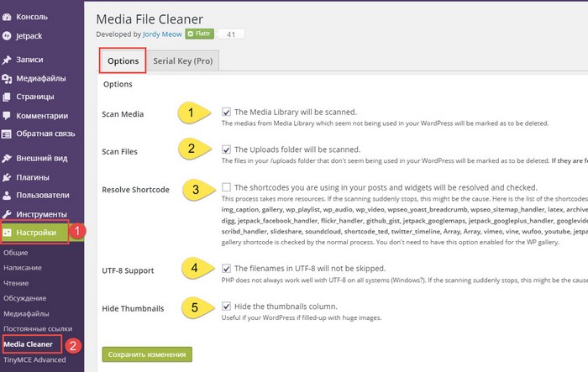Click the 'Media File Cleaner' page heading

(x=150, y=19)
